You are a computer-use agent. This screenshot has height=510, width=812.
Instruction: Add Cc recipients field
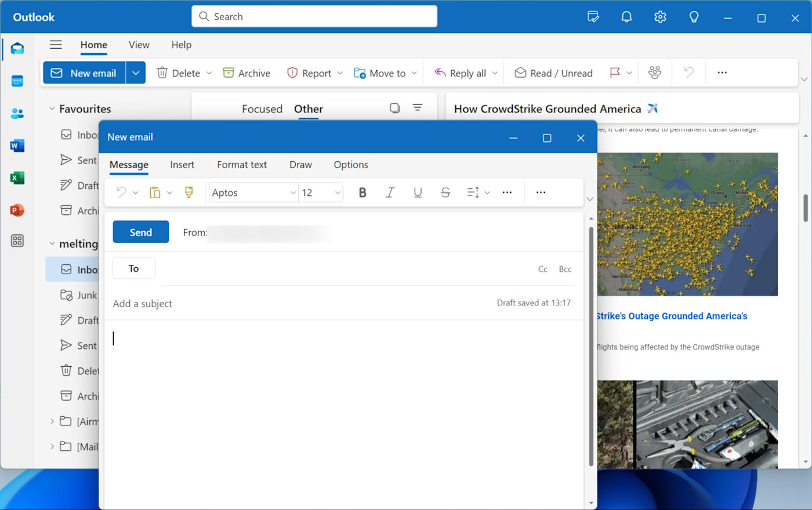[x=543, y=269]
